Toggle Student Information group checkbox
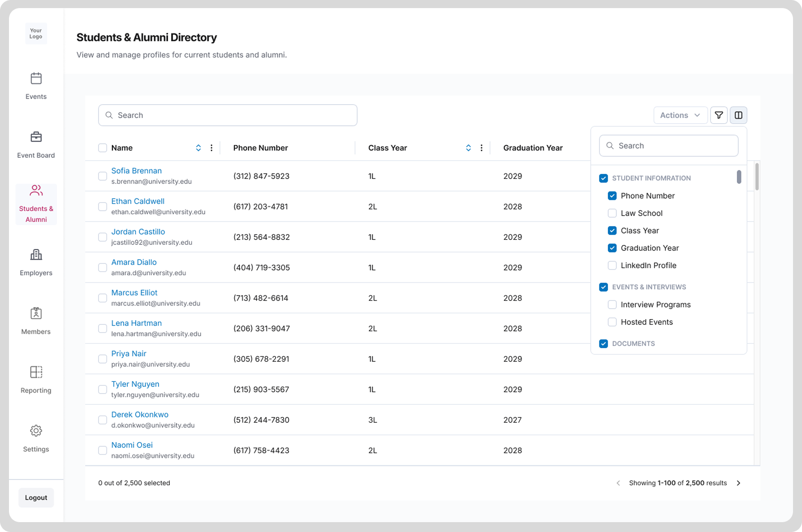 click(x=604, y=178)
